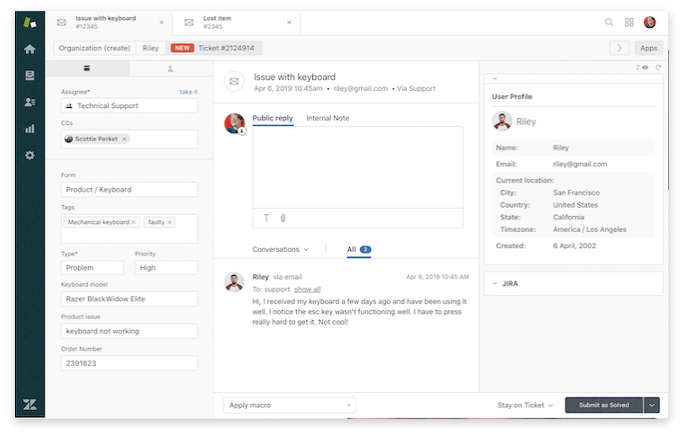Open the Riley breadcrumb tab
This screenshot has width=684, height=436.
point(150,48)
